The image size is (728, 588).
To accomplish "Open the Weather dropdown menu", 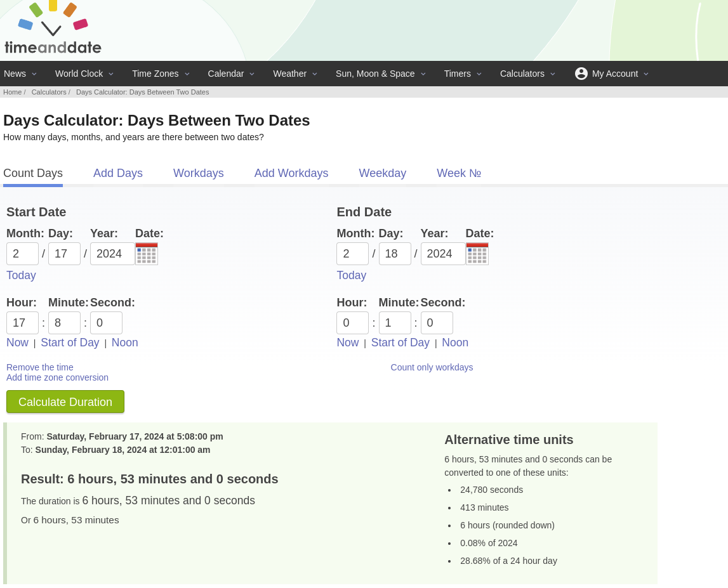I will 295,74.
